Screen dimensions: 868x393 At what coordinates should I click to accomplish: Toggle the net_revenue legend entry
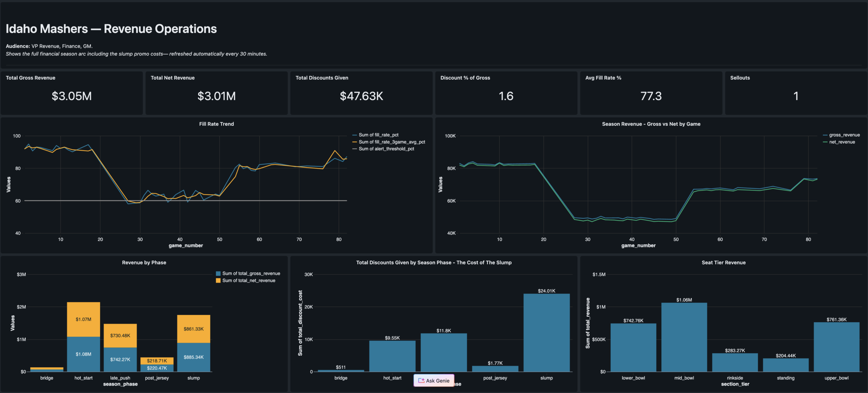pyautogui.click(x=839, y=142)
